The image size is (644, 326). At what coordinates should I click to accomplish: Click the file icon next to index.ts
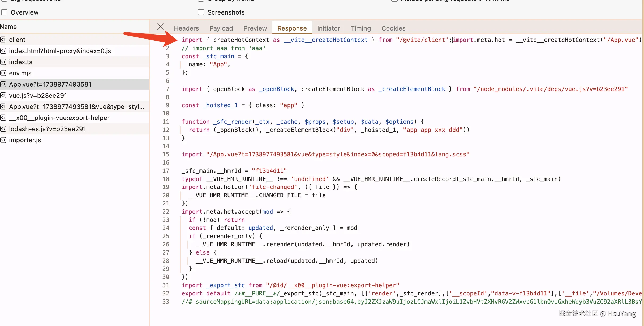[3, 62]
